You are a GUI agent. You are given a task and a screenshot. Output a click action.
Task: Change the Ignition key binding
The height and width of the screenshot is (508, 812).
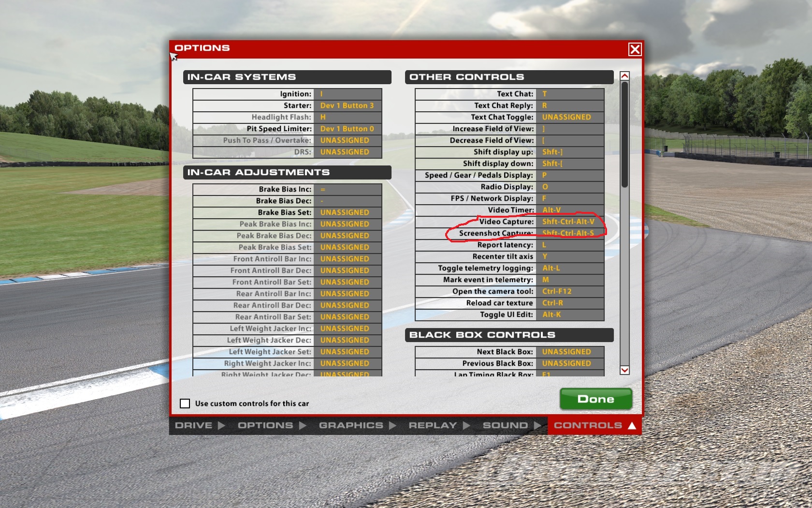[348, 94]
